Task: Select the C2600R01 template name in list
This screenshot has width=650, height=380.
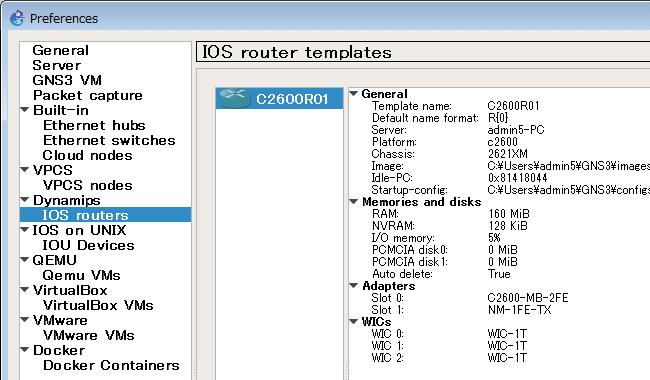Action: tap(292, 99)
